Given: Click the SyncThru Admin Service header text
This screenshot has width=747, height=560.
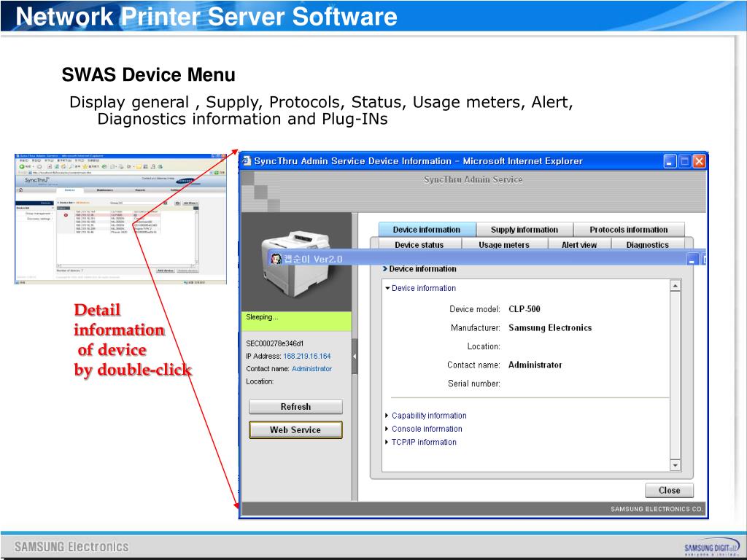Looking at the screenshot, I should 473,179.
